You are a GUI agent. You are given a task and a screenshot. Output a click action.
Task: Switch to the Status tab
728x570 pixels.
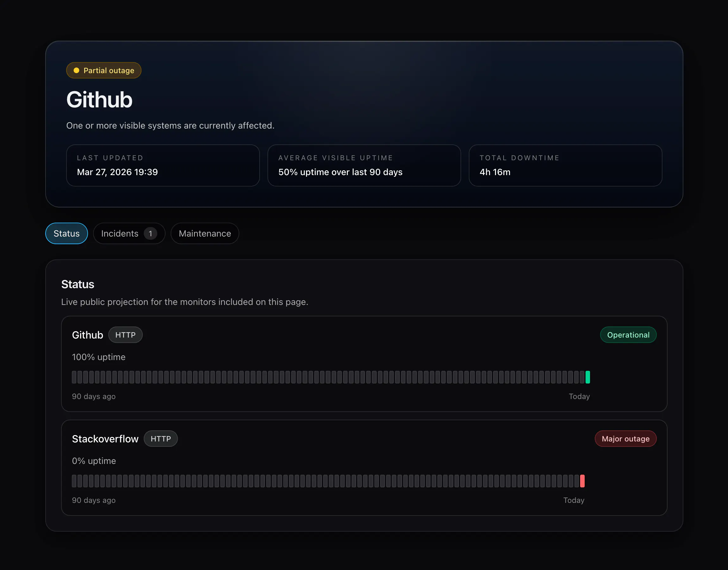67,233
